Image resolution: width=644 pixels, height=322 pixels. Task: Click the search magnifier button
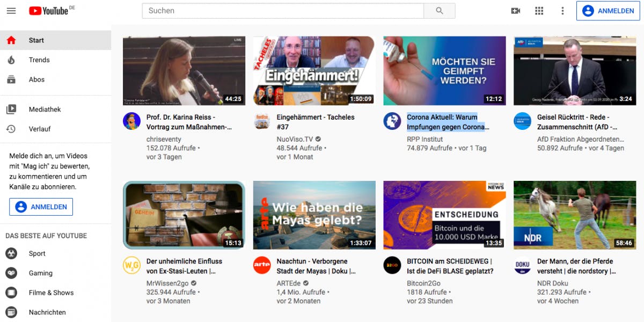pos(440,11)
